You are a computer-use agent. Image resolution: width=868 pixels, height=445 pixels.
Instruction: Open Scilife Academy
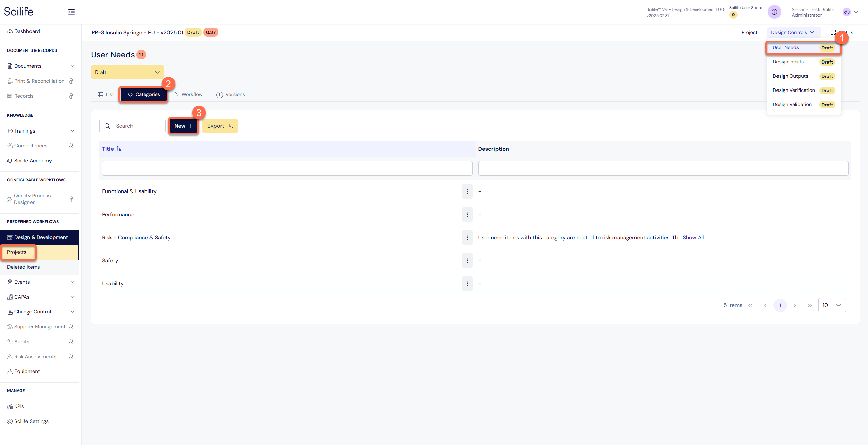point(33,161)
